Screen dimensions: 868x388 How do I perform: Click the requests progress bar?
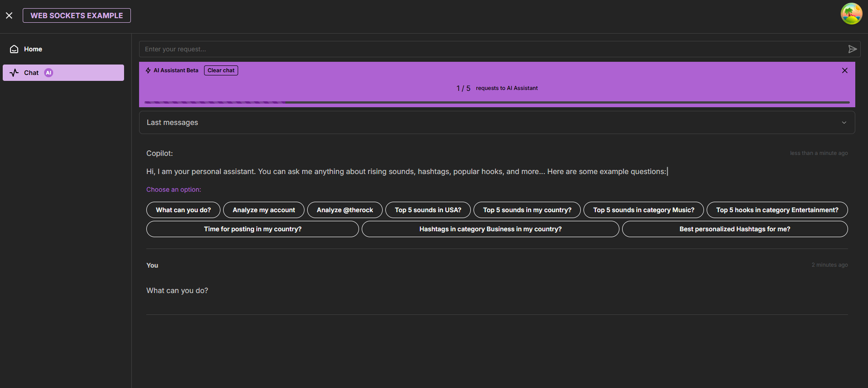pyautogui.click(x=497, y=103)
